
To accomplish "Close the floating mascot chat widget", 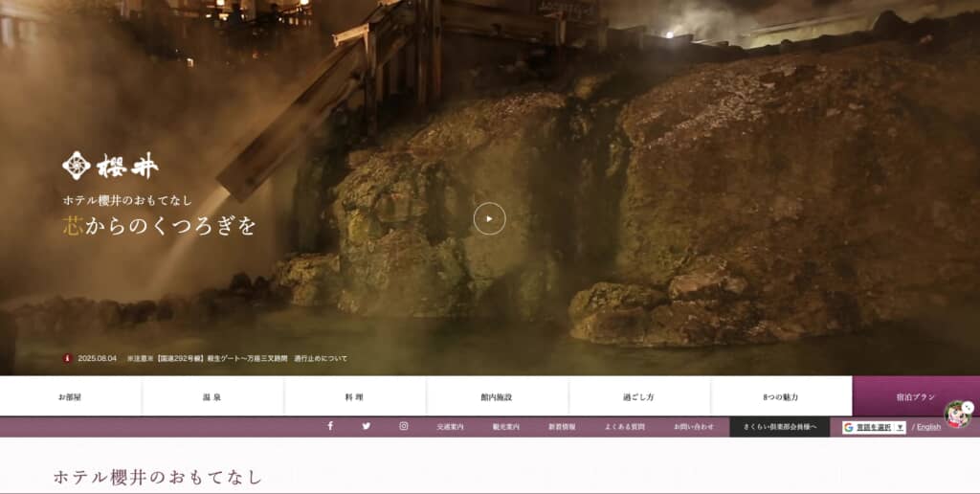I will 968,407.
